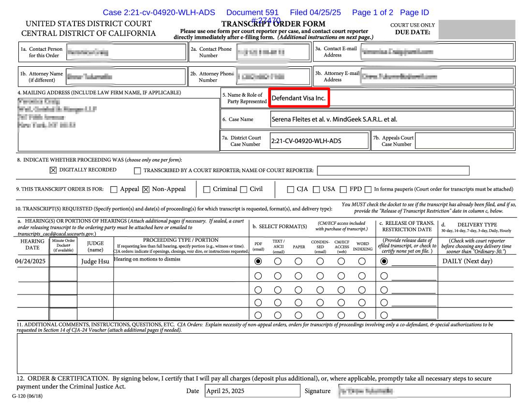Click the form number G-120 (06/18)
The height and width of the screenshot is (411, 532).
click(x=27, y=396)
